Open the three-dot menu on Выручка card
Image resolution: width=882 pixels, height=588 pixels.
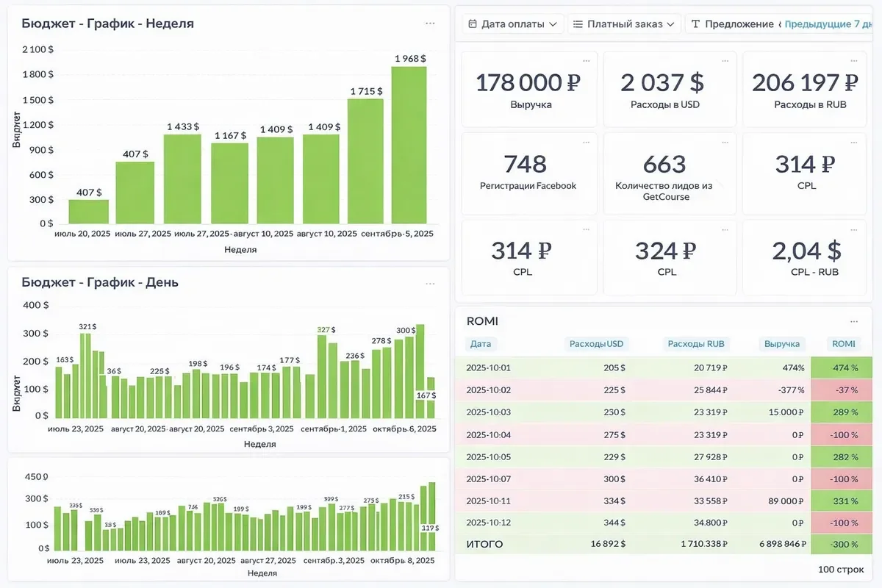[x=585, y=60]
